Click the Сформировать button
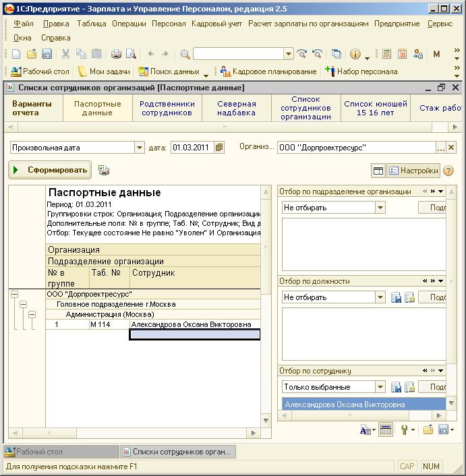The height and width of the screenshot is (476, 466). (x=50, y=170)
